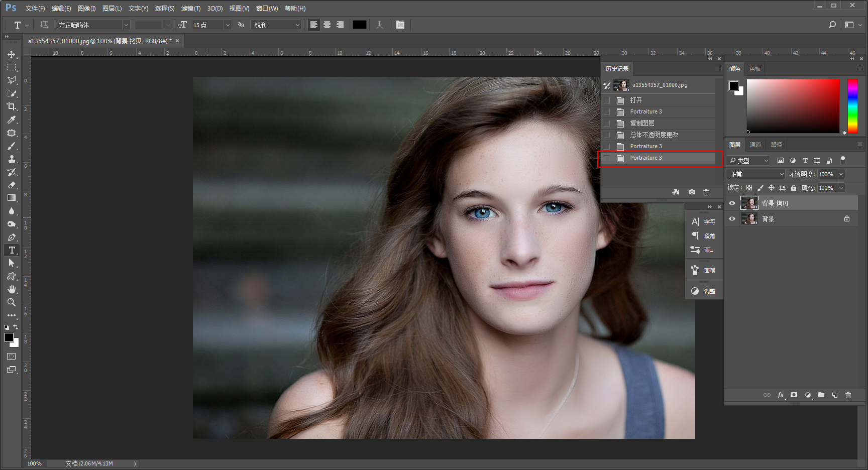Open the 图像(I) menu
The height and width of the screenshot is (470, 868).
[86, 9]
